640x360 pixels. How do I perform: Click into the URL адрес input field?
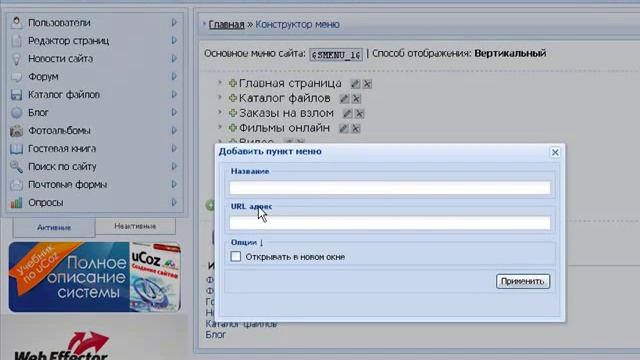(390, 223)
